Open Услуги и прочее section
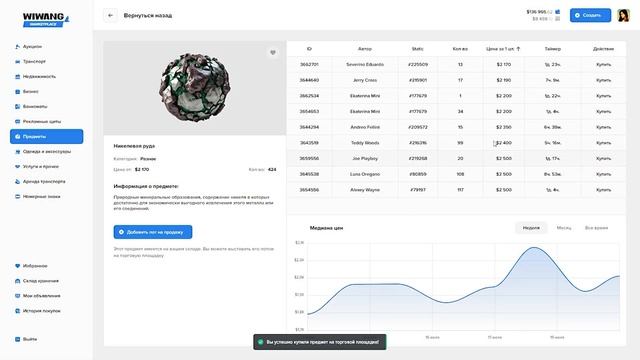The height and width of the screenshot is (360, 640). (40, 167)
